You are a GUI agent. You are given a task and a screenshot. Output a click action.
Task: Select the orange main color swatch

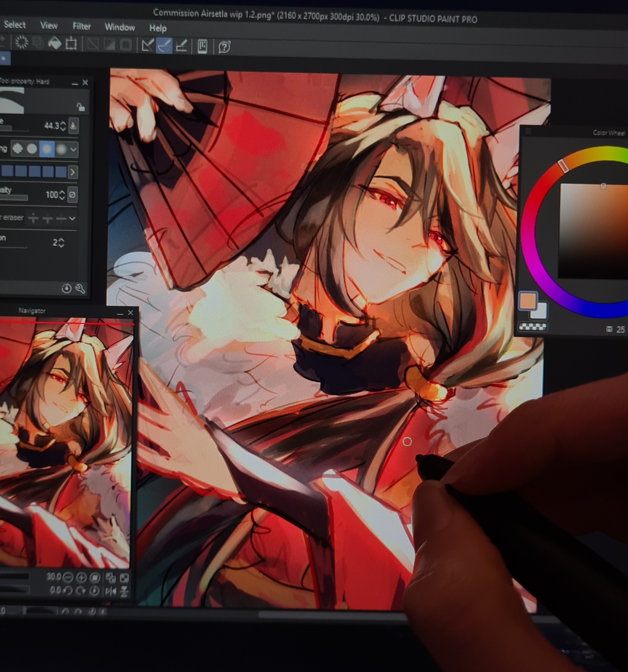click(527, 300)
